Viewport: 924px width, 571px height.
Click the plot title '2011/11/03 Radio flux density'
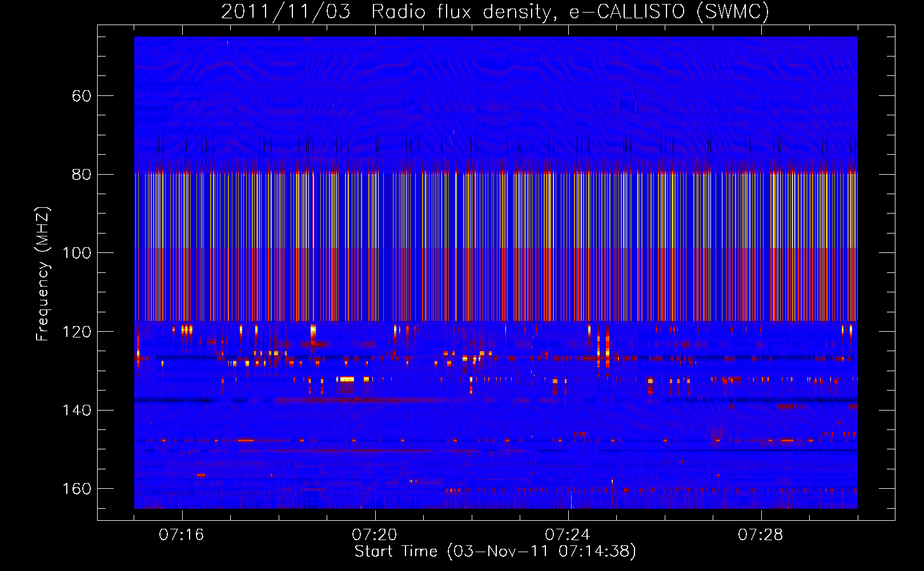[389, 12]
